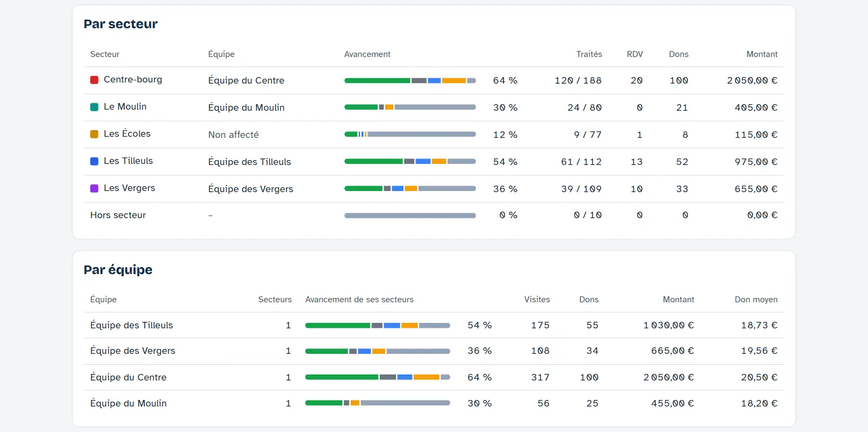This screenshot has width=868, height=432.
Task: Click the 'Traités' column header
Action: [x=589, y=54]
